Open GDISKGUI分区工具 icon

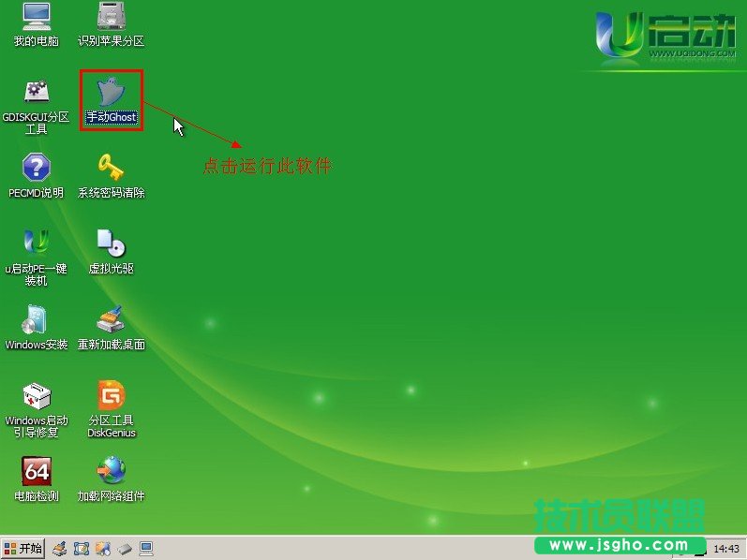pyautogui.click(x=36, y=93)
